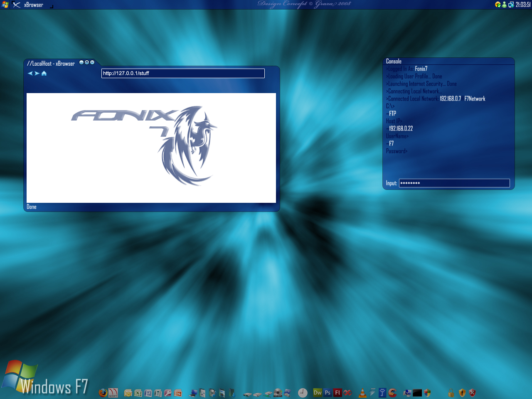
Task: Click the browser forward arrow
Action: 37,74
